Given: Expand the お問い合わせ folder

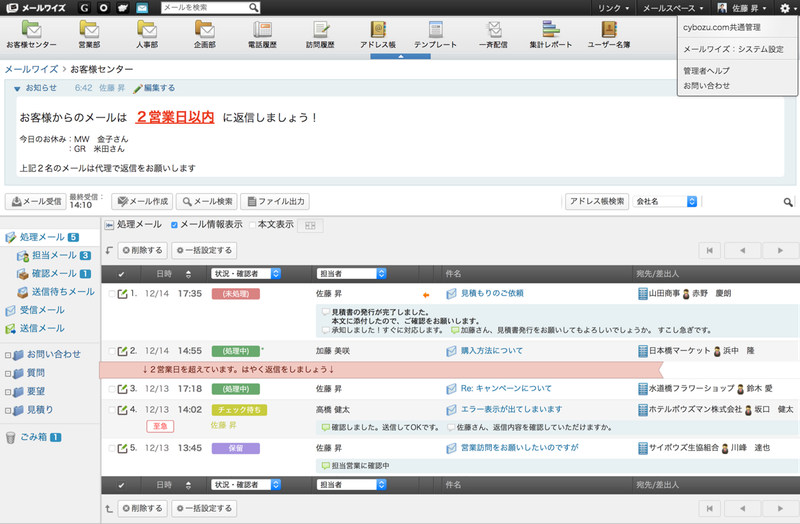Looking at the screenshot, I should pos(8,355).
